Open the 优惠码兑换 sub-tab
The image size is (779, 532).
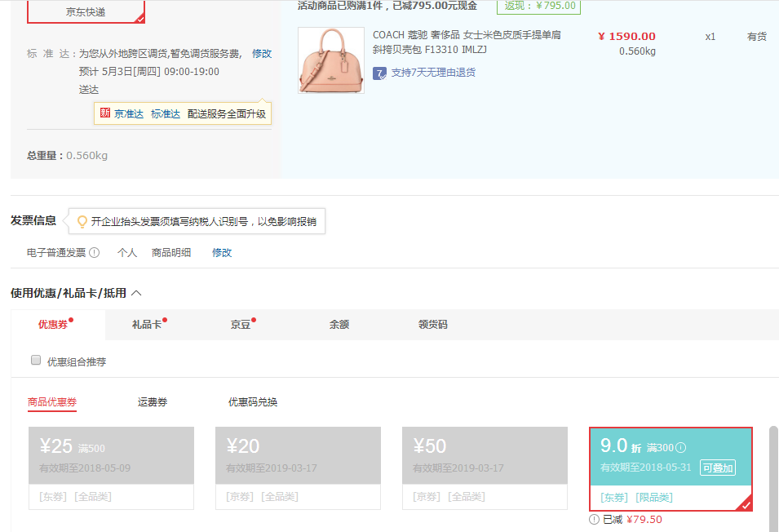(x=253, y=402)
